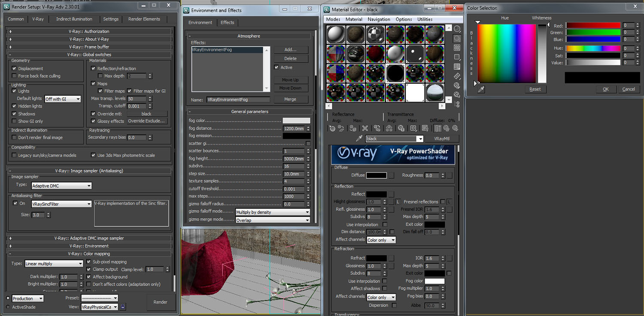Image resolution: width=644 pixels, height=316 pixels.
Task: Toggle the Backlight icon in Material Editor
Action: pyautogui.click(x=457, y=38)
